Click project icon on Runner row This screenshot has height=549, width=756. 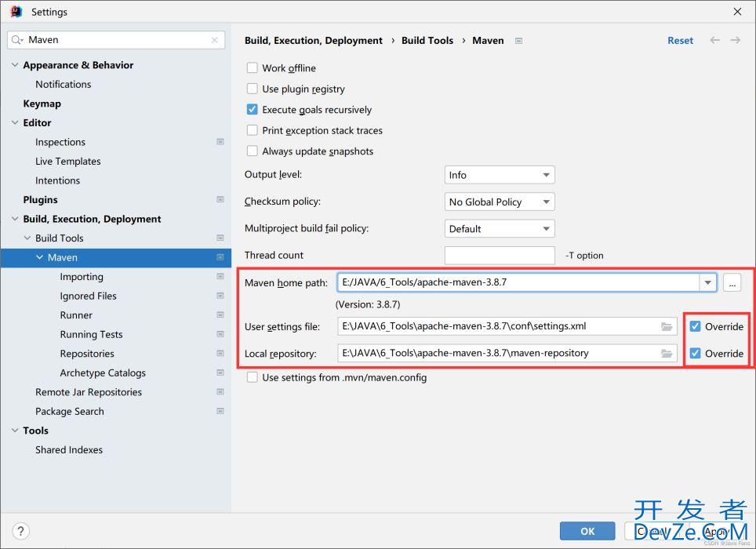pyautogui.click(x=220, y=315)
